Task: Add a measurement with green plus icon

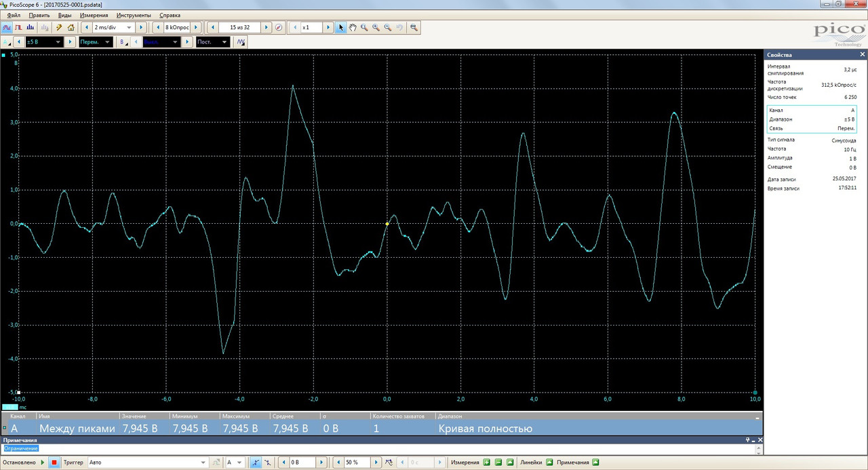Action: click(486, 463)
